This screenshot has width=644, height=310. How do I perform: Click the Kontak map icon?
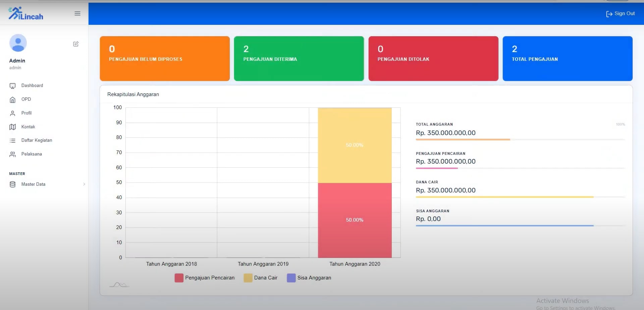(13, 127)
